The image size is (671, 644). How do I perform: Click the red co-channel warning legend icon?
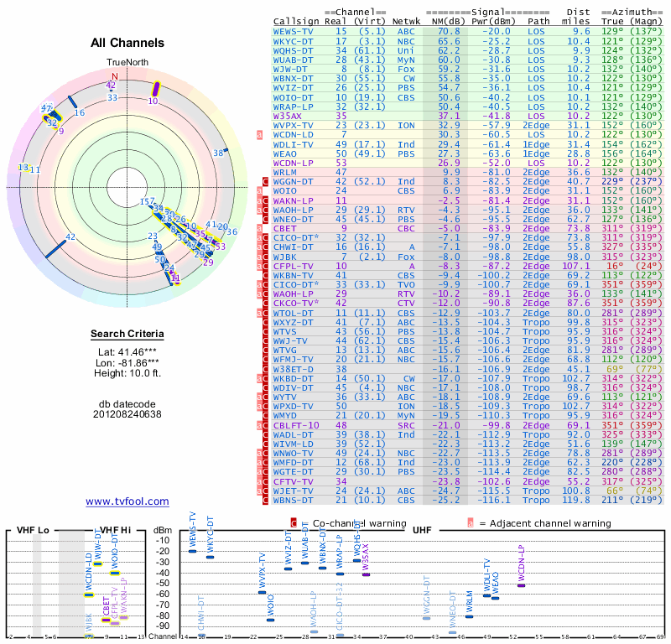294,523
